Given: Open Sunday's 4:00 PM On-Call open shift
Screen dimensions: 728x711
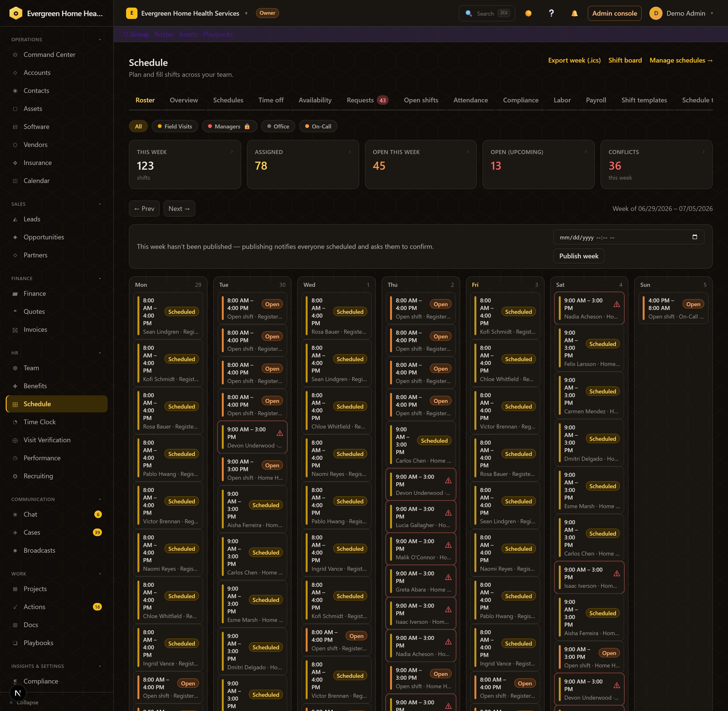Looking at the screenshot, I should (x=673, y=308).
